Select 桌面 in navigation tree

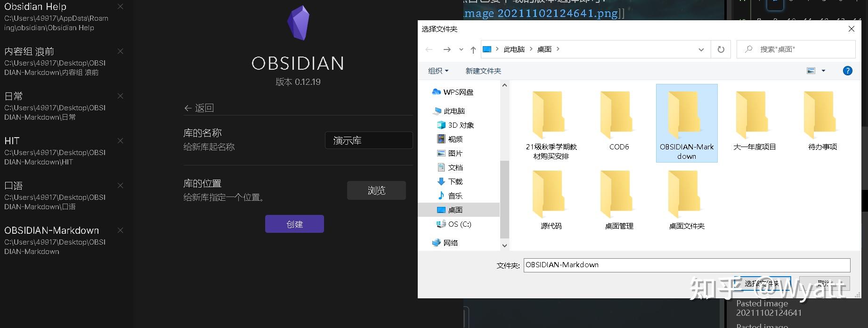pos(458,210)
